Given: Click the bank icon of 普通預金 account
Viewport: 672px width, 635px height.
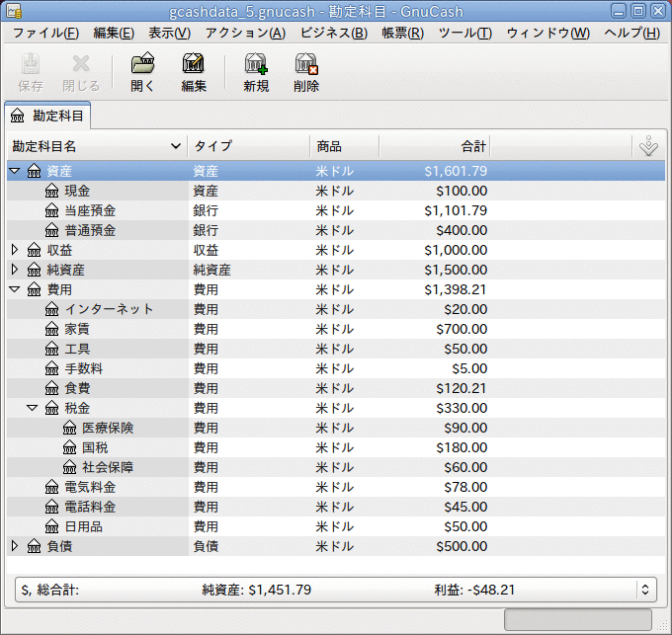Looking at the screenshot, I should click(x=51, y=230).
